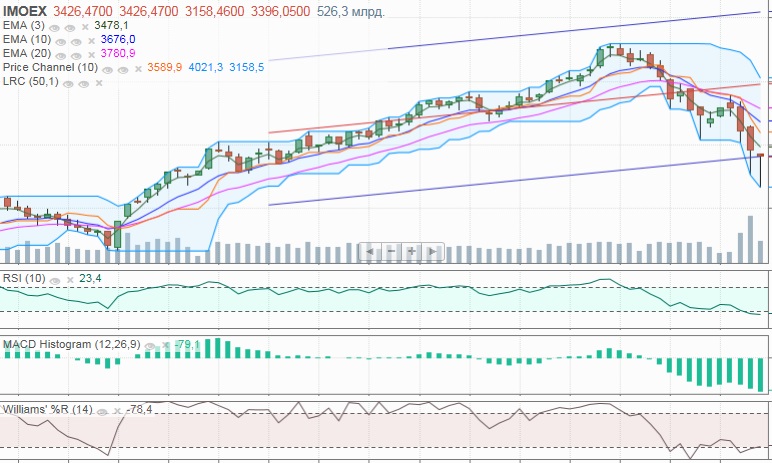The image size is (772, 463).
Task: Zoom out chart with the minus button
Action: [x=391, y=252]
